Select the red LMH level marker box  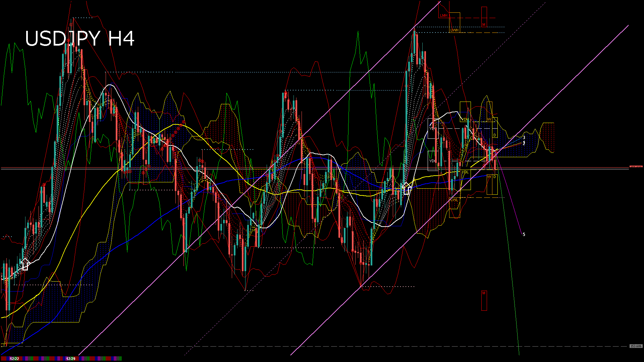[x=444, y=15]
